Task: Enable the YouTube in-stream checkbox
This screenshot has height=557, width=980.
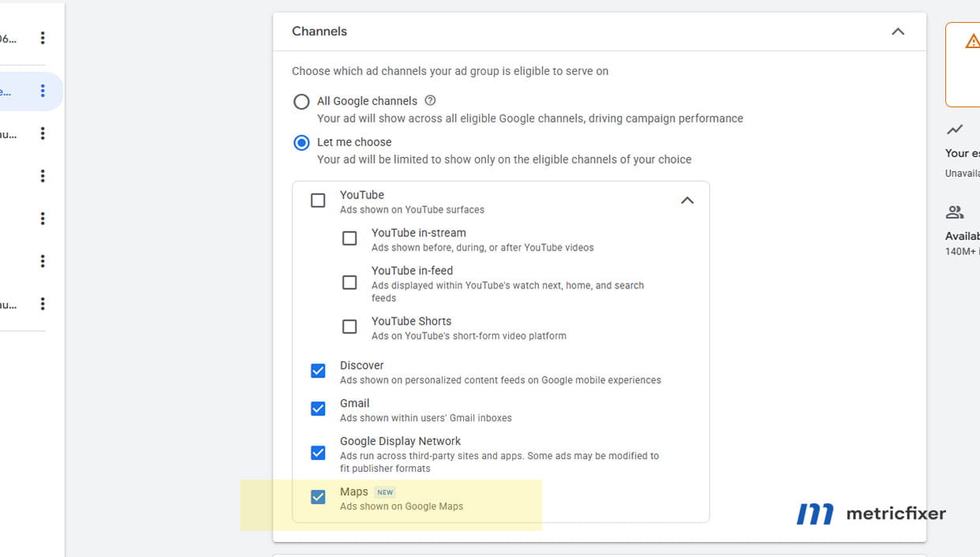Action: coord(349,239)
